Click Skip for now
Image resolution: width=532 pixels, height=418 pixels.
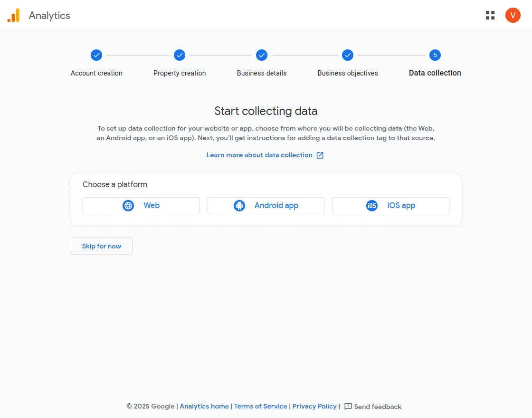pyautogui.click(x=101, y=246)
